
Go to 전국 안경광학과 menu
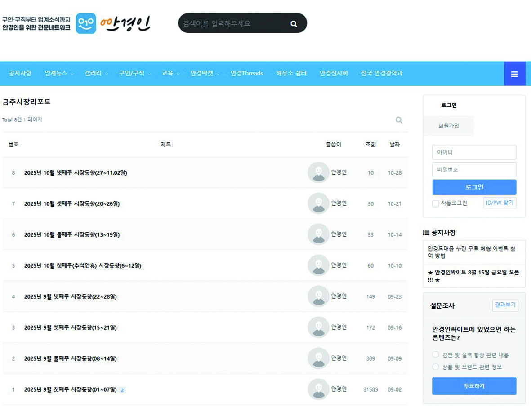click(x=382, y=73)
